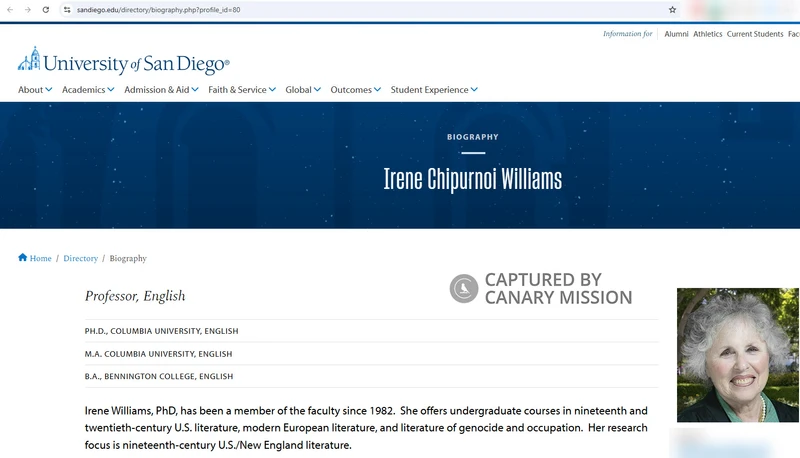Screen dimensions: 800x458
Task: Expand the Outcomes menu
Action: coord(356,90)
